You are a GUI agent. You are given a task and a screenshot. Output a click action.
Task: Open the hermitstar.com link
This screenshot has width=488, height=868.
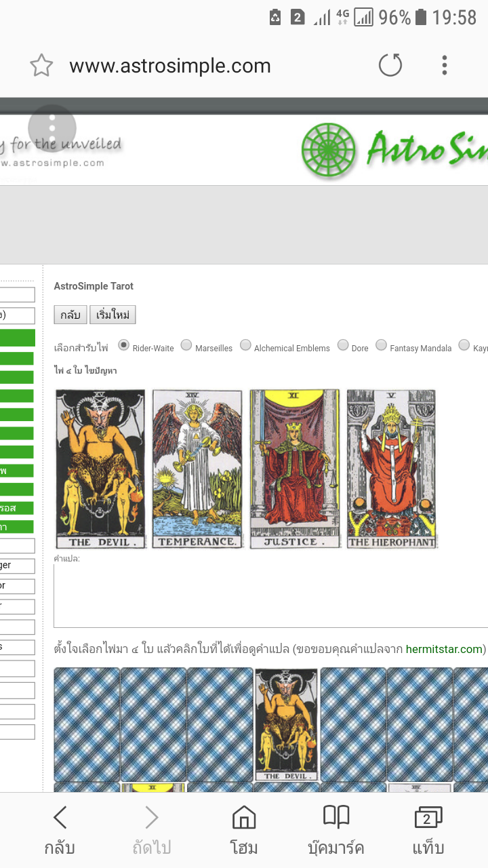coord(444,649)
